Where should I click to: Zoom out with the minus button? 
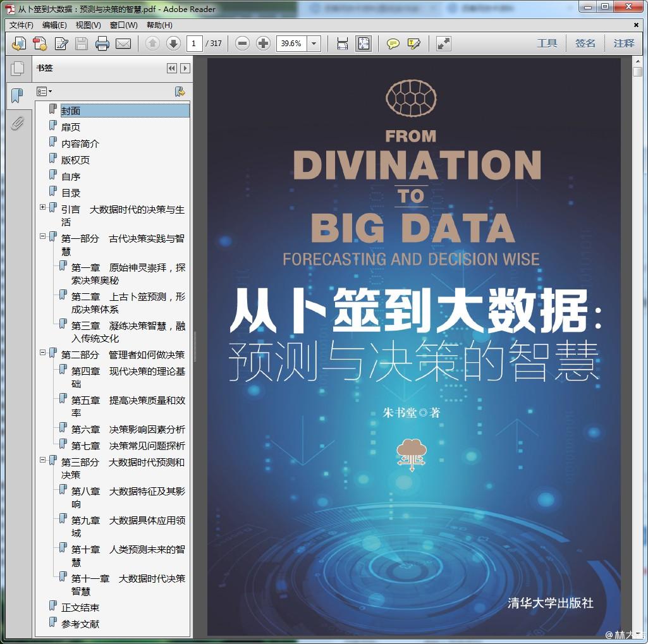[242, 44]
